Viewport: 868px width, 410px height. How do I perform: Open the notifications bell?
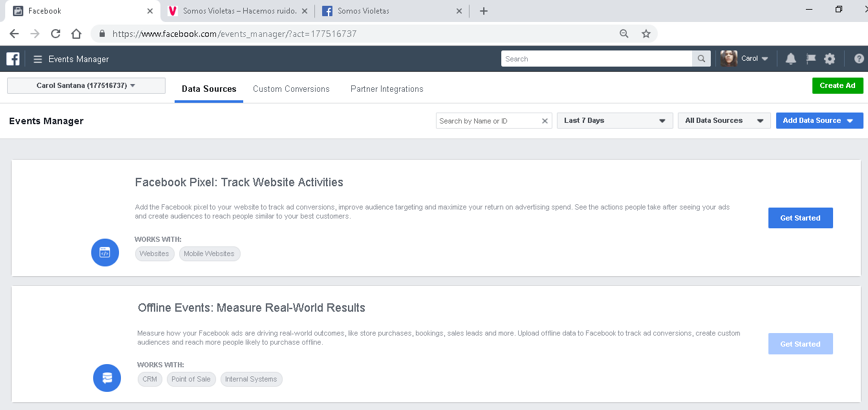(790, 59)
